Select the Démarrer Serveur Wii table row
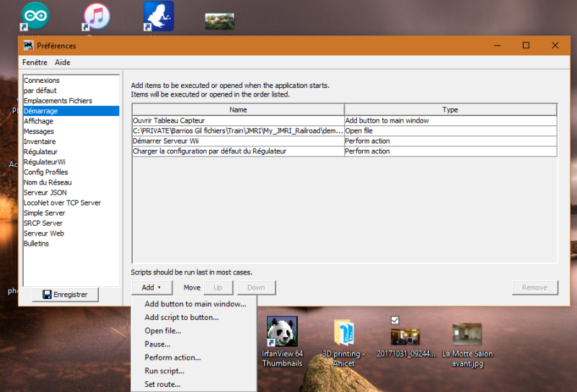 (x=237, y=141)
